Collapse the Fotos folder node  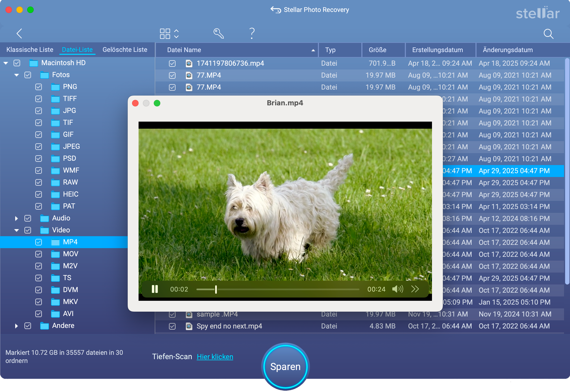click(x=17, y=75)
